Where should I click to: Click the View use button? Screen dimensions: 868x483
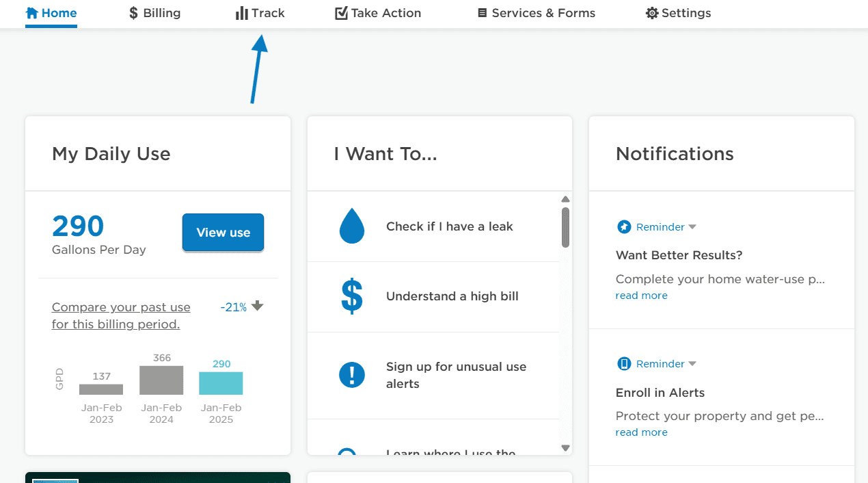click(223, 233)
